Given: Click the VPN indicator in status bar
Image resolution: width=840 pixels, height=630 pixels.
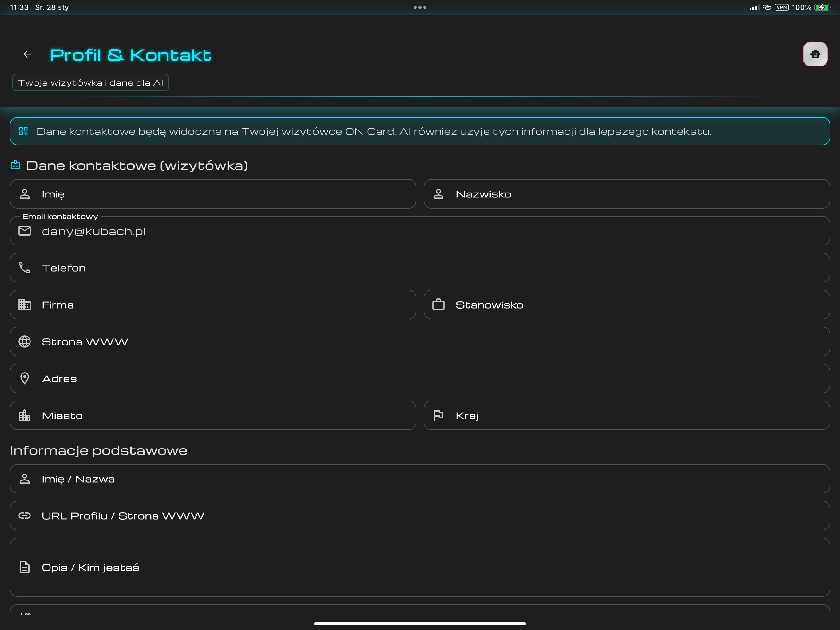Looking at the screenshot, I should (x=781, y=7).
